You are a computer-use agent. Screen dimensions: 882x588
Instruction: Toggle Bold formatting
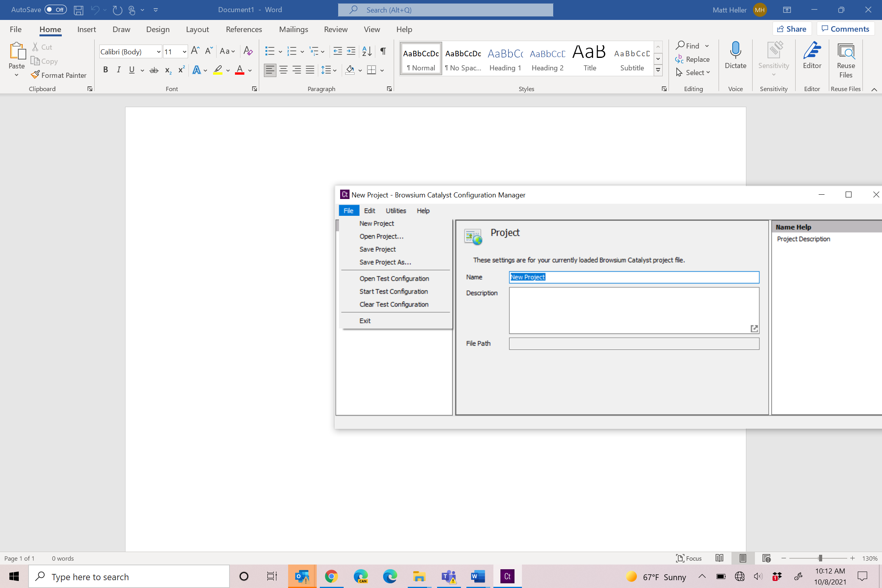[105, 70]
